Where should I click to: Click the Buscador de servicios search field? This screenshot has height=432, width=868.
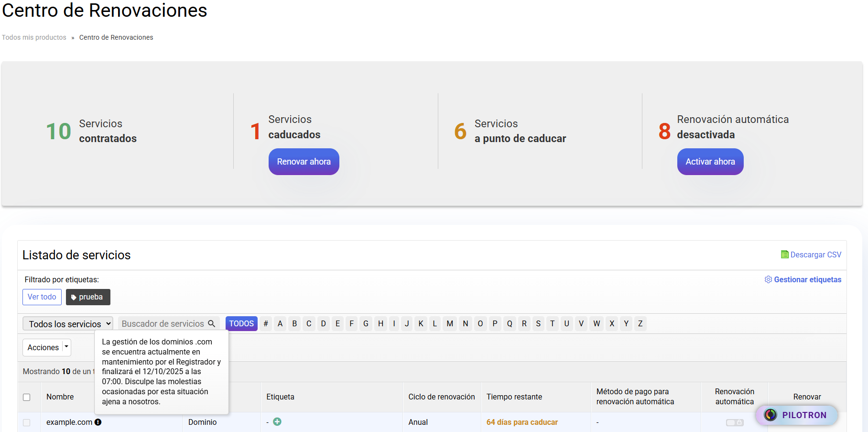coord(163,324)
